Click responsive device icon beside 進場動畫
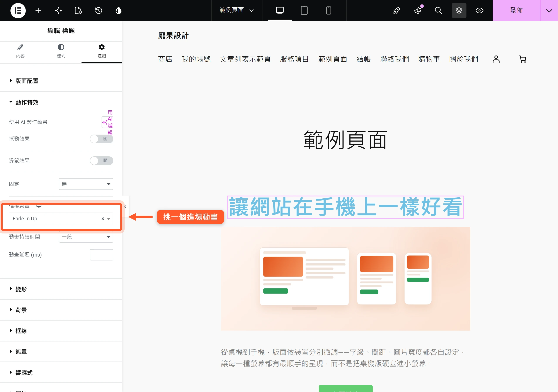 (x=39, y=206)
